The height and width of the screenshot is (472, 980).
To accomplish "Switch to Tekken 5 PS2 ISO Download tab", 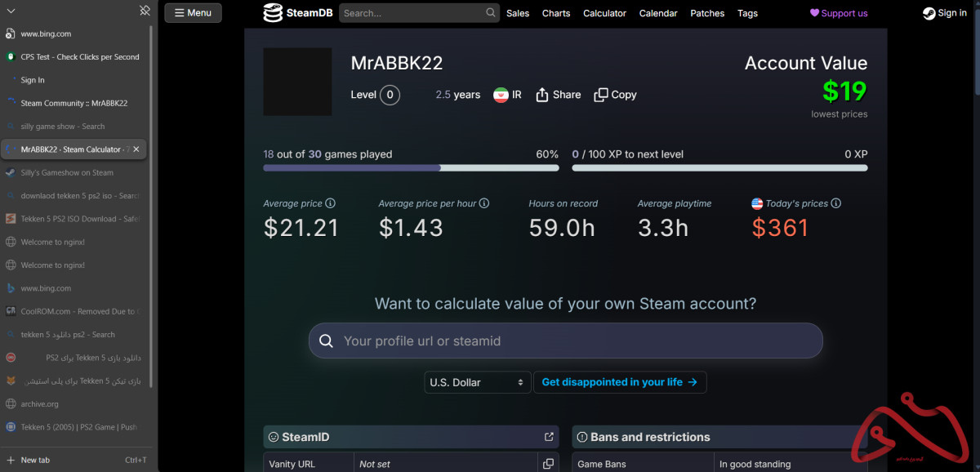I will pyautogui.click(x=73, y=219).
